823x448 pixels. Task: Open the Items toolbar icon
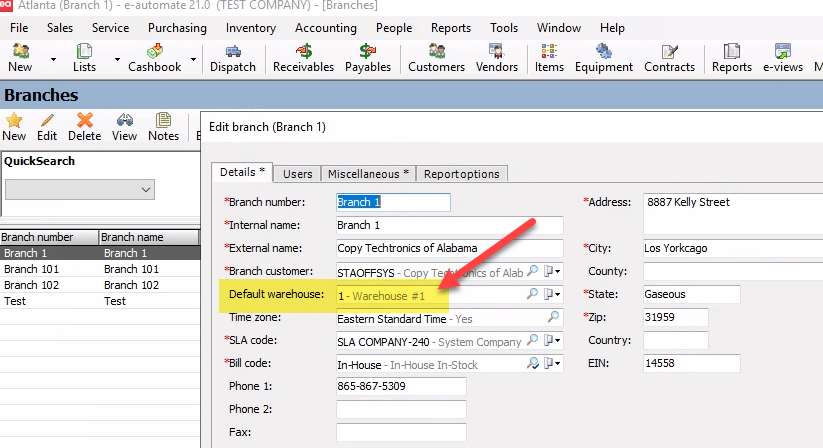tap(549, 58)
